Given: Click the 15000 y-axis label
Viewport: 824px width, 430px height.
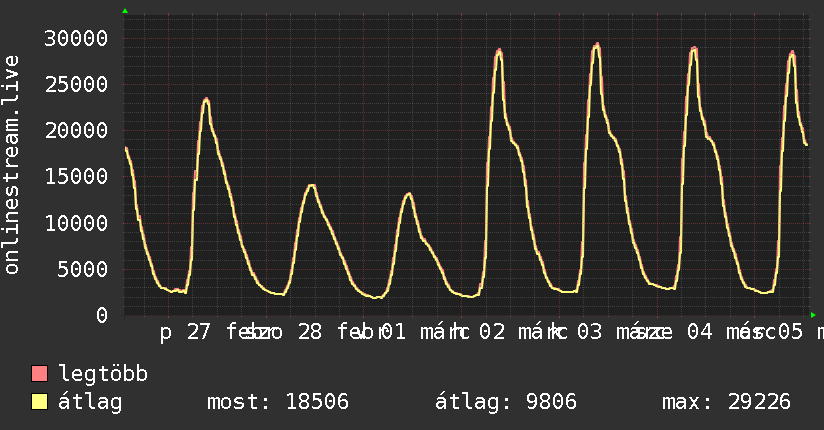Looking at the screenshot, I should point(76,177).
